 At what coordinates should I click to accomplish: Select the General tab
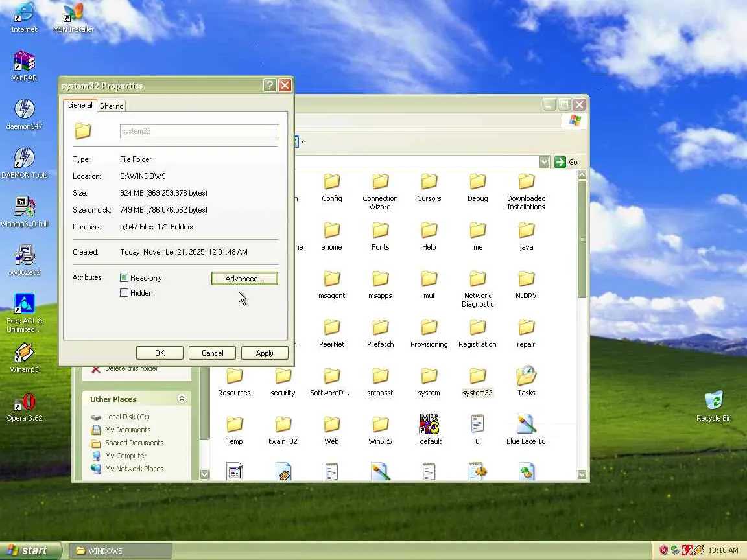[80, 105]
